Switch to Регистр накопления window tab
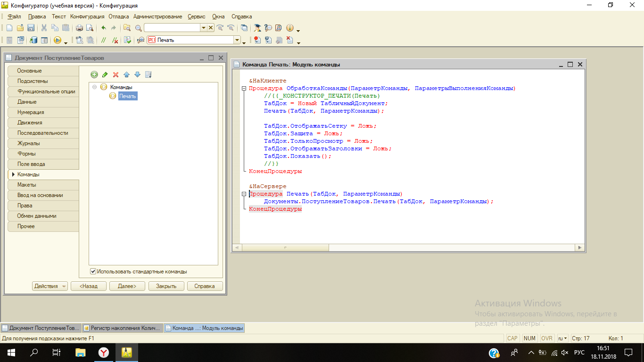This screenshot has height=362, width=644. [122, 328]
